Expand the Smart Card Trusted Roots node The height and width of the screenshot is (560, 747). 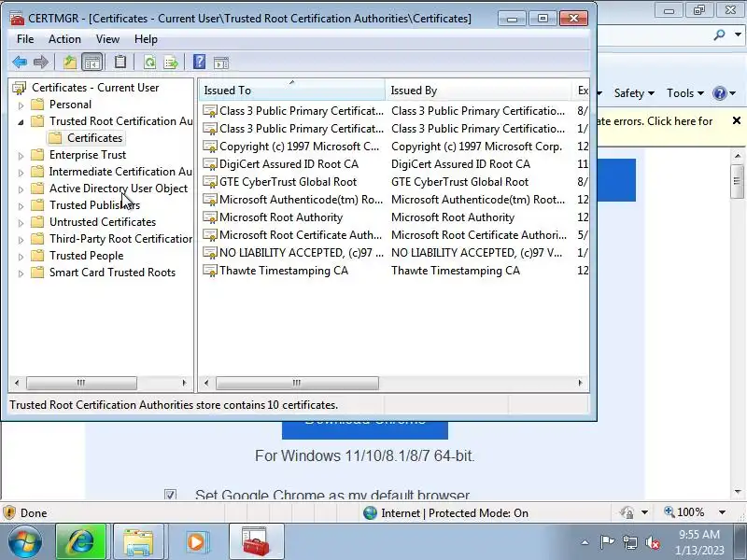click(x=21, y=273)
